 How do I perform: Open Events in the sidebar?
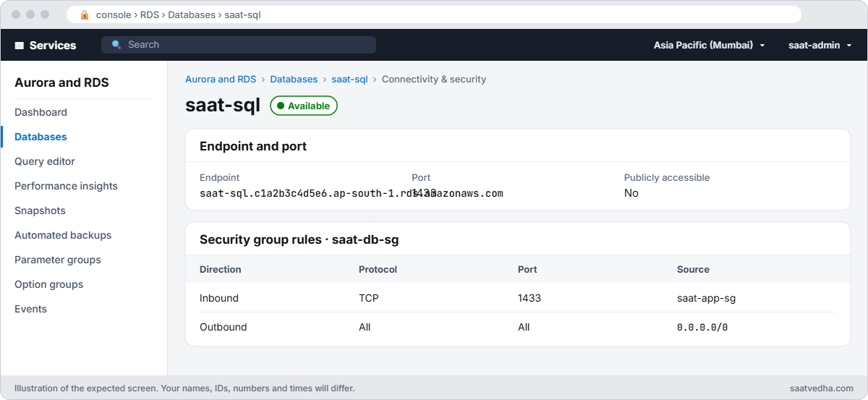(x=30, y=309)
